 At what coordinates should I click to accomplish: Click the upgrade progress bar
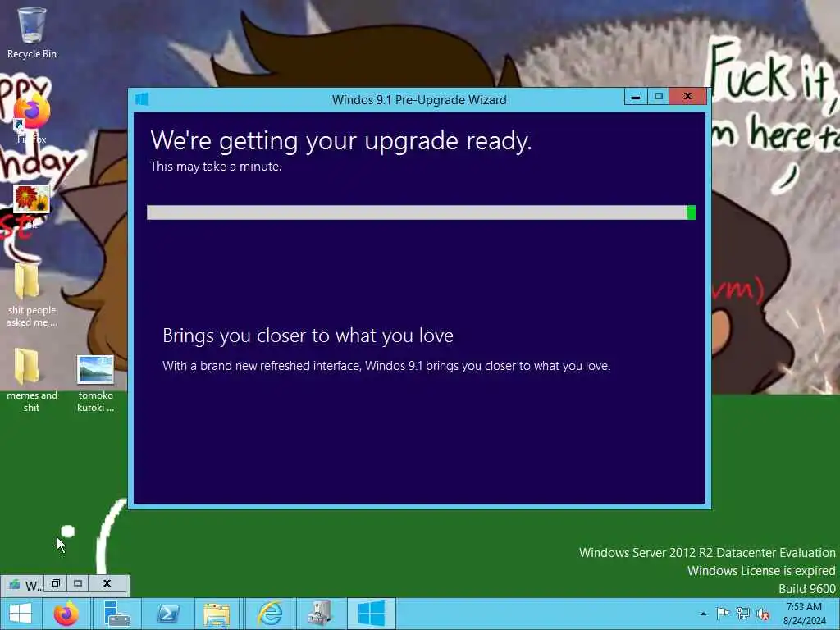click(421, 212)
